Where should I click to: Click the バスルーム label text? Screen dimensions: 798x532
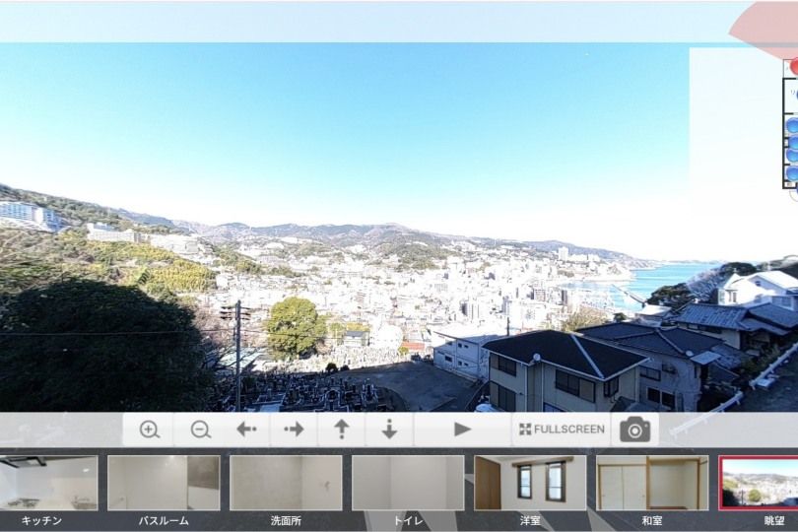(x=164, y=521)
